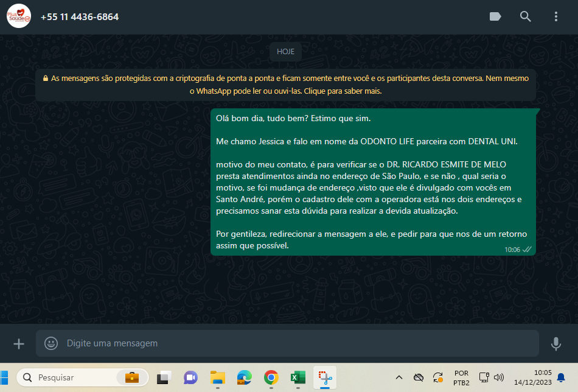Open network settings from the tray
Screen dimensions: 578x392
484,377
